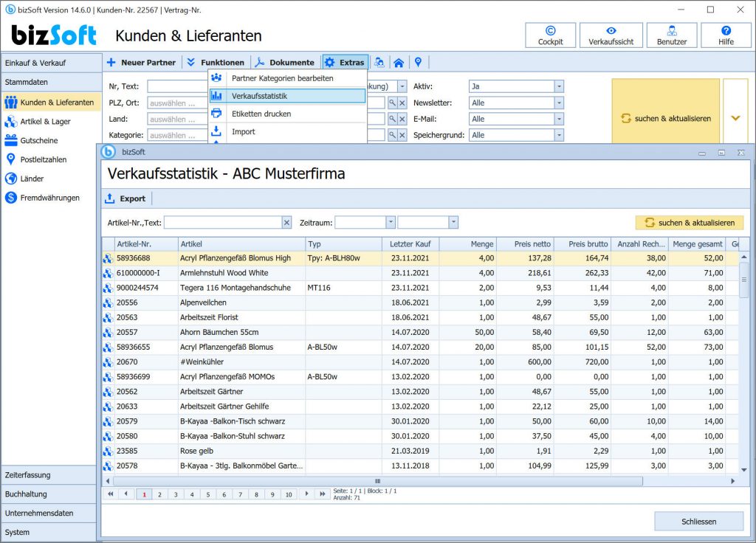Open the second Zeitraum dropdown

click(x=453, y=223)
